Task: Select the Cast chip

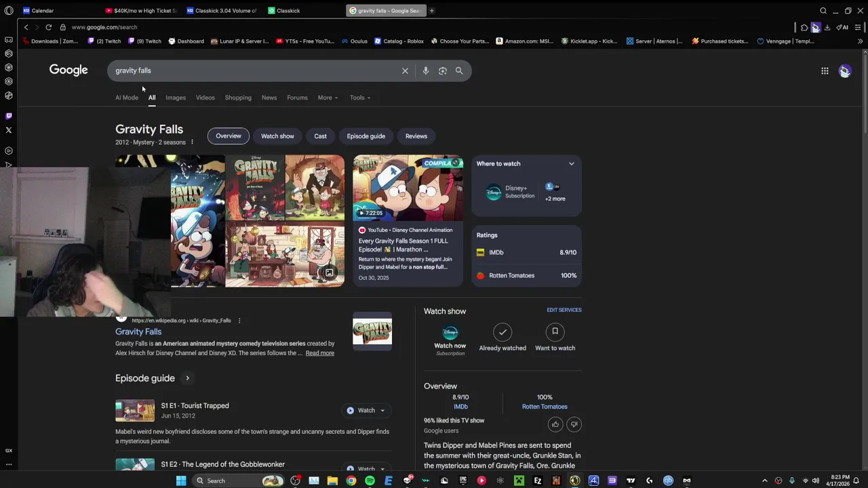Action: pyautogui.click(x=320, y=136)
